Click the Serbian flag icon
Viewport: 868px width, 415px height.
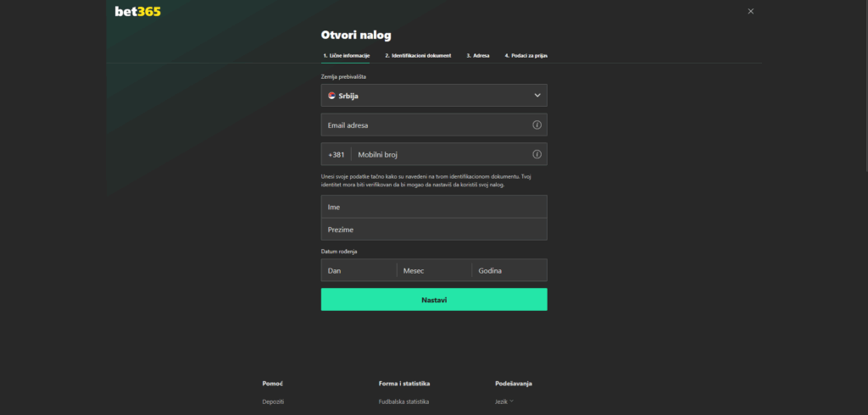coord(331,96)
